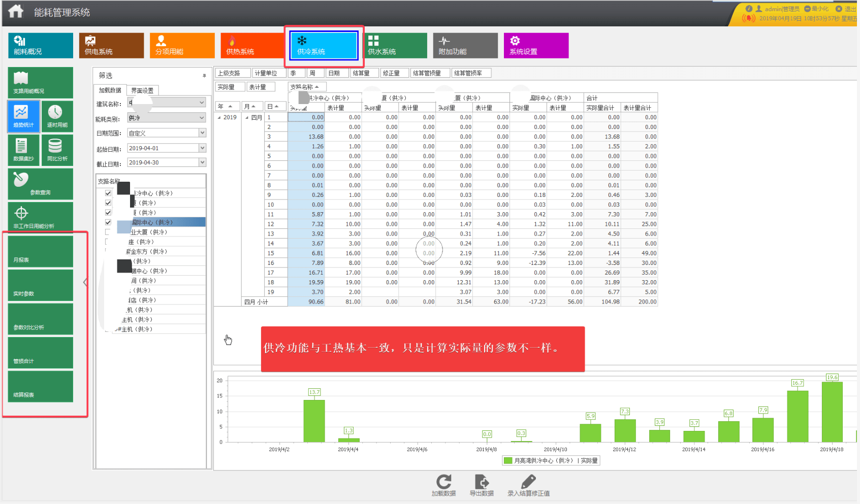Uncheck the 国际中心（供冷） branch checkbox
The height and width of the screenshot is (504, 860).
coord(108,222)
